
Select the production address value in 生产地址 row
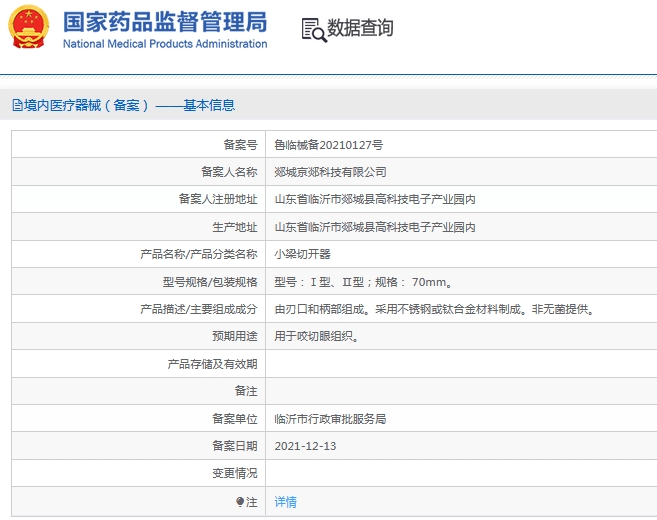(375, 227)
